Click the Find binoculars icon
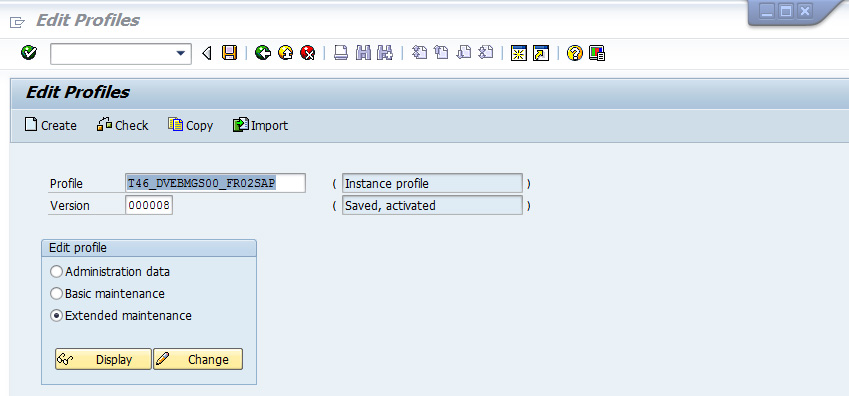Viewport: 849px width, 396px height. [x=363, y=53]
